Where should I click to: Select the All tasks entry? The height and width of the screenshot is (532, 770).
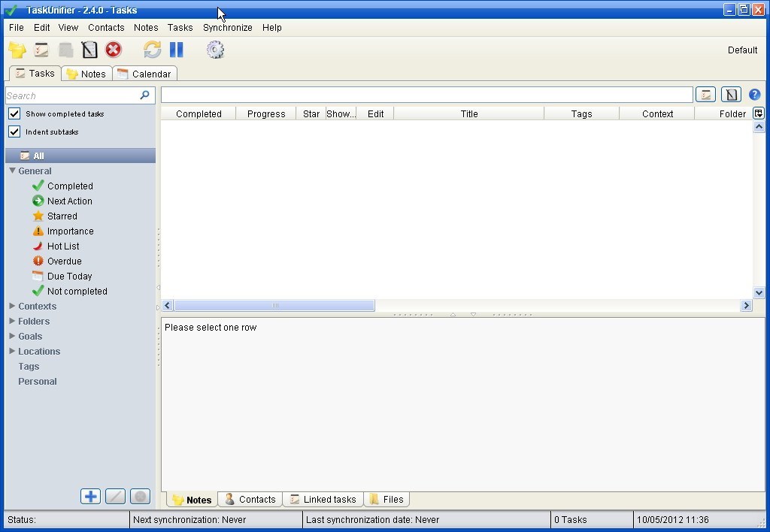point(80,156)
